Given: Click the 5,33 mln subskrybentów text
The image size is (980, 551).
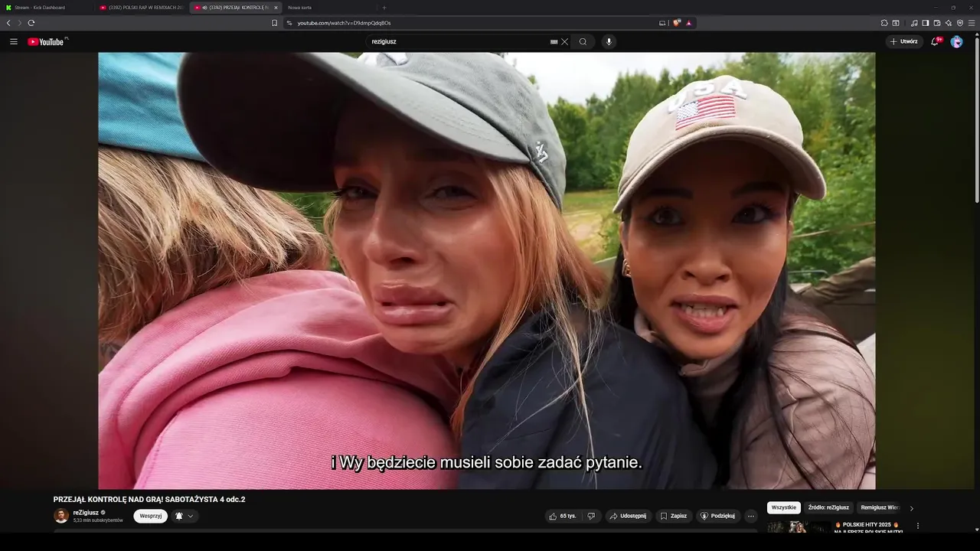Looking at the screenshot, I should [x=98, y=520].
